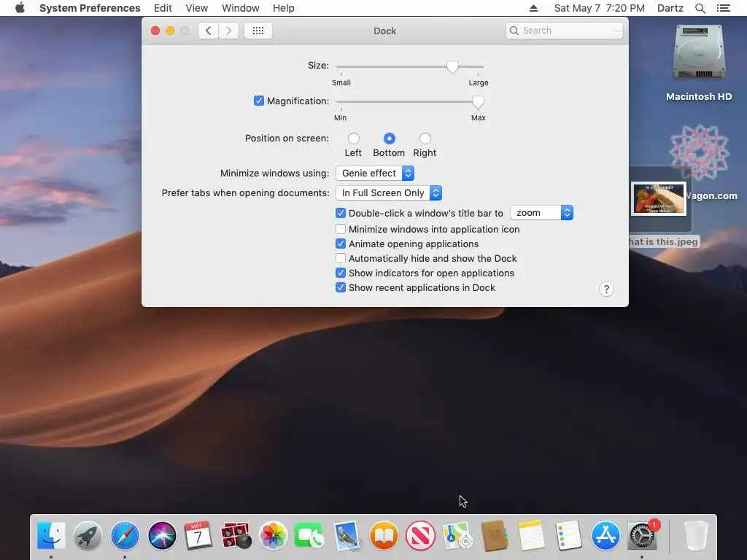Open Maps icon in the Dock
Image resolution: width=747 pixels, height=560 pixels.
[x=457, y=536]
